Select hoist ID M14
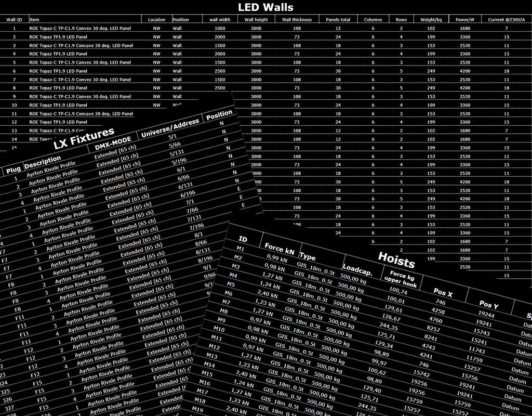The height and width of the screenshot is (416, 532). pyautogui.click(x=209, y=365)
